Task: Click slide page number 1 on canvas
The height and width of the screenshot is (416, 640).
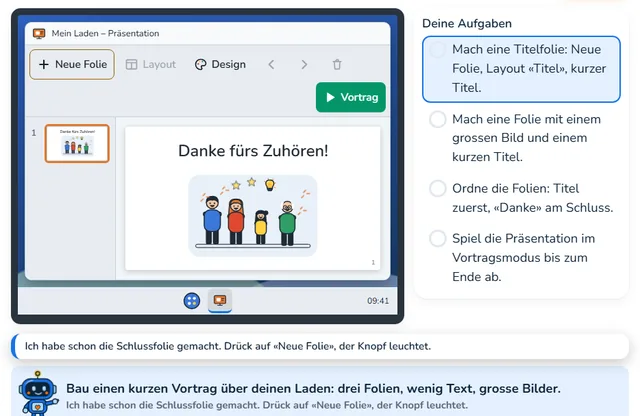Action: tap(373, 263)
